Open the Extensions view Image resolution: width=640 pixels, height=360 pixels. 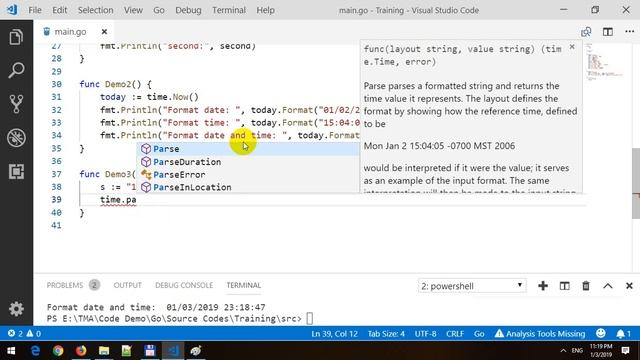[16, 171]
